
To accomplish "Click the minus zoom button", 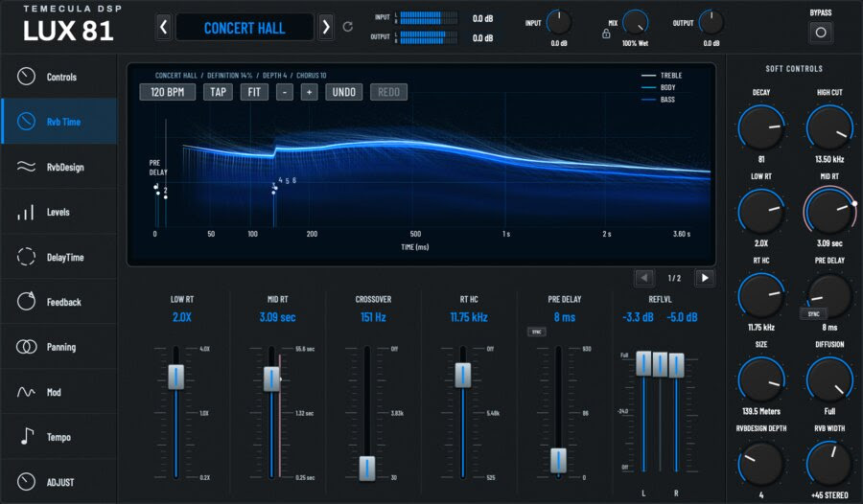I will point(285,92).
